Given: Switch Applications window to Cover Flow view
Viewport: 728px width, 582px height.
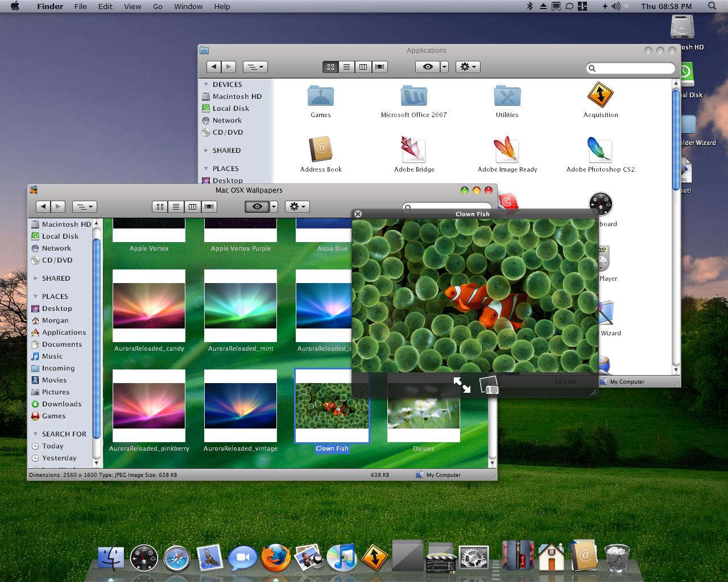Looking at the screenshot, I should [380, 67].
